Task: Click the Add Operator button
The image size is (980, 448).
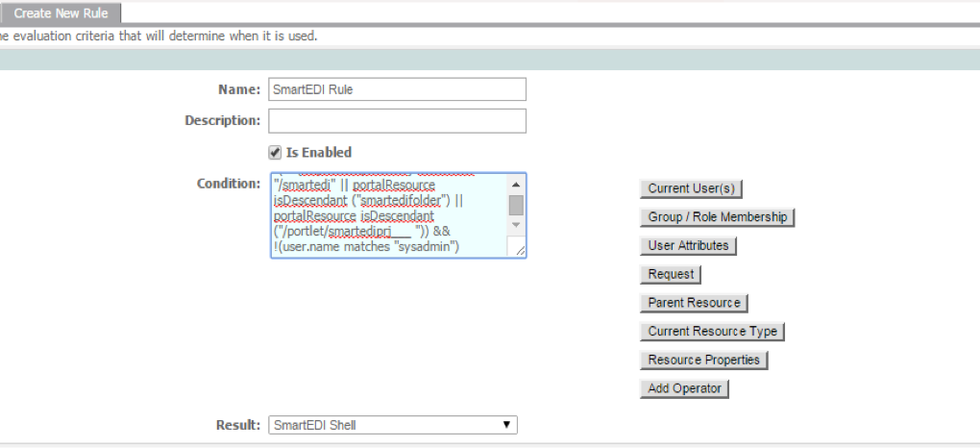Action: pos(684,388)
